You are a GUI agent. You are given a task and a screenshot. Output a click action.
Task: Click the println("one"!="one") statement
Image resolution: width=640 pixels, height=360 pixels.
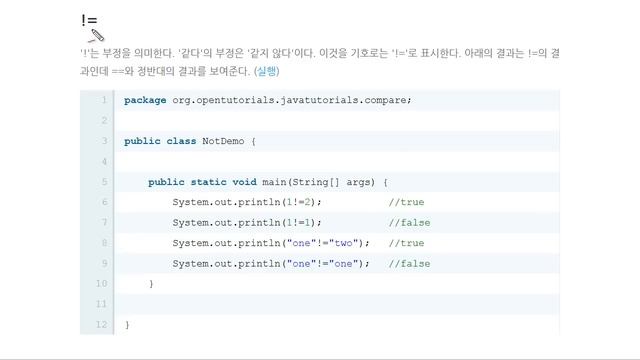271,264
